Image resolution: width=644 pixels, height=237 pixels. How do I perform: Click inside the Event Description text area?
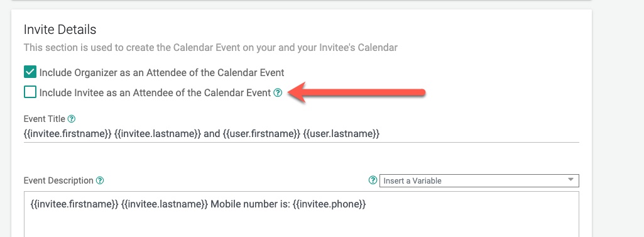pos(302,214)
